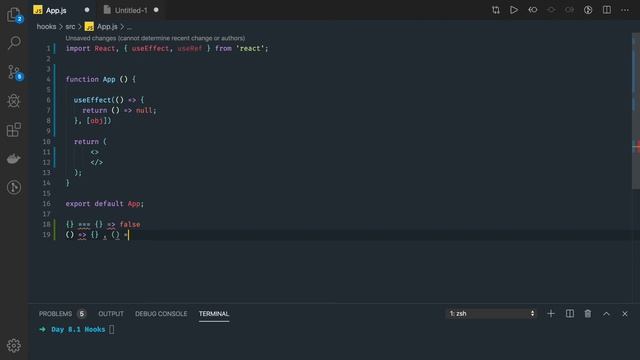Kill the terminal with trash icon
Screen dimensions: 640x360
[x=588, y=313]
